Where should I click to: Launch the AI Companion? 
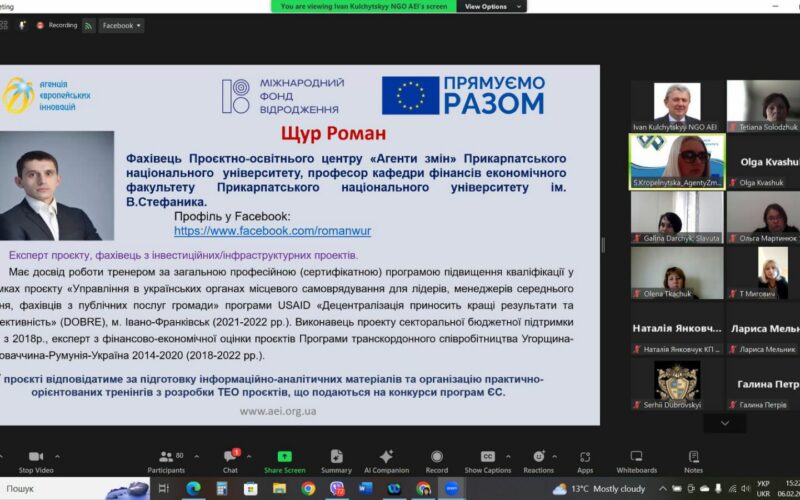[386, 459]
